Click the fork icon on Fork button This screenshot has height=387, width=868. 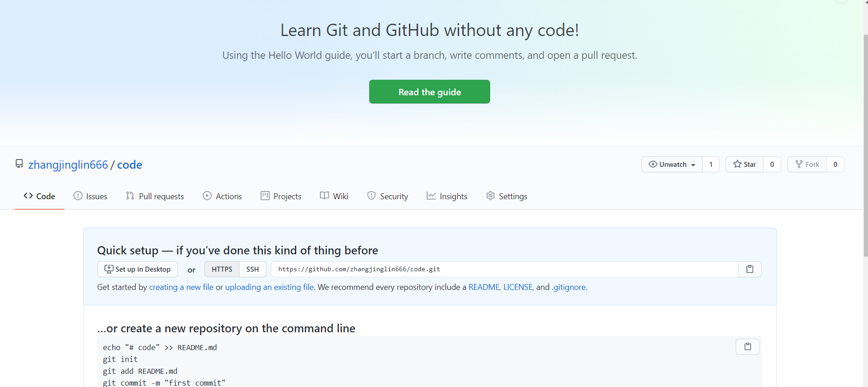(799, 164)
